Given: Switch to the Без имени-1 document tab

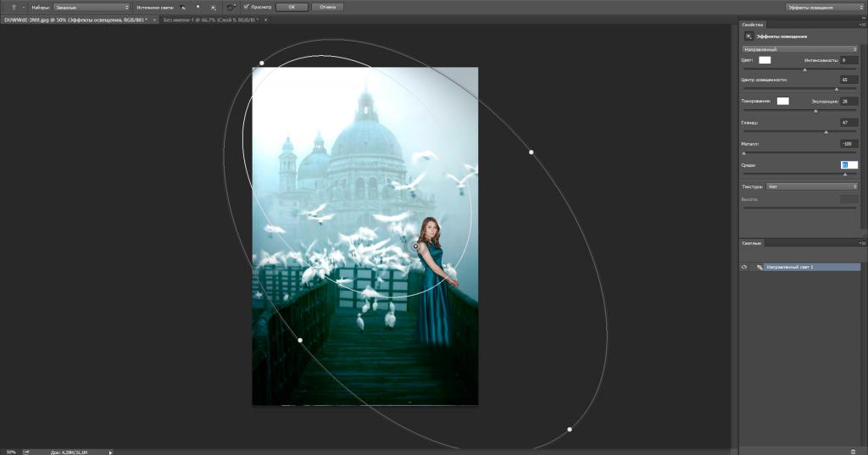Looking at the screenshot, I should click(210, 20).
